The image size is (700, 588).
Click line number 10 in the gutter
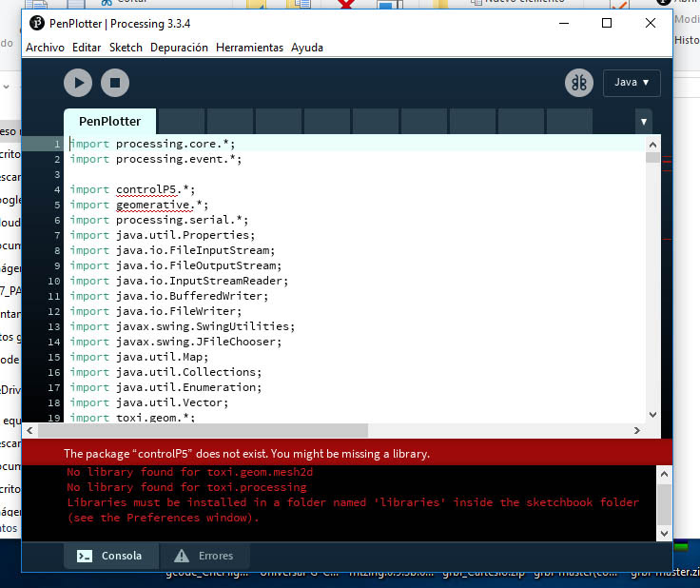[54, 281]
